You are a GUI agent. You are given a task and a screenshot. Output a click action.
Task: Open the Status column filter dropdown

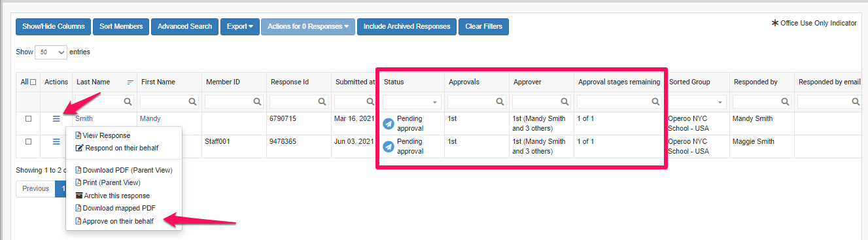point(412,102)
